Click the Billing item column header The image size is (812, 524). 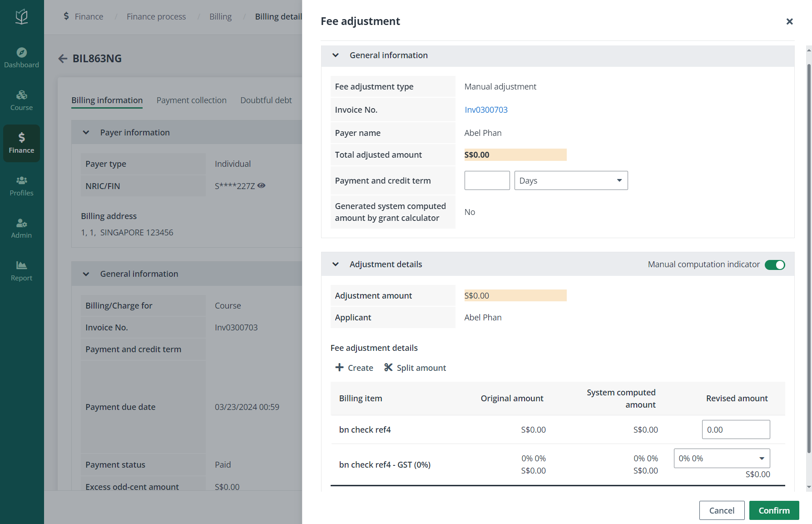(x=361, y=399)
